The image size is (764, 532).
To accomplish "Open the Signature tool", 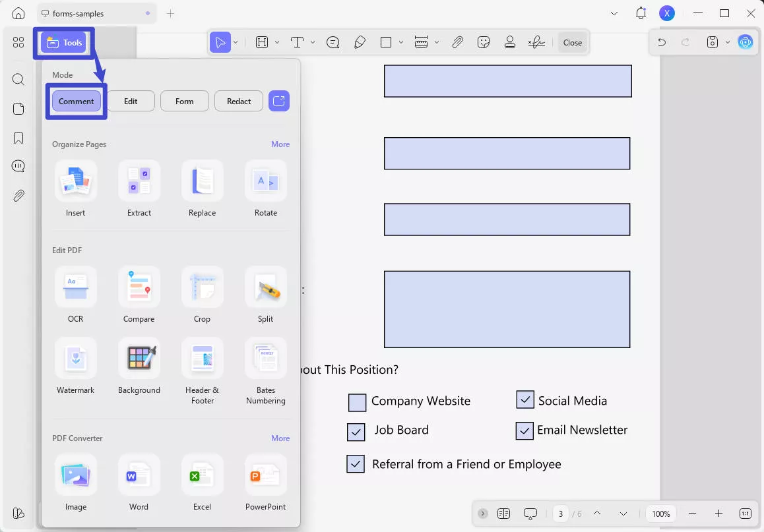I will pyautogui.click(x=536, y=42).
